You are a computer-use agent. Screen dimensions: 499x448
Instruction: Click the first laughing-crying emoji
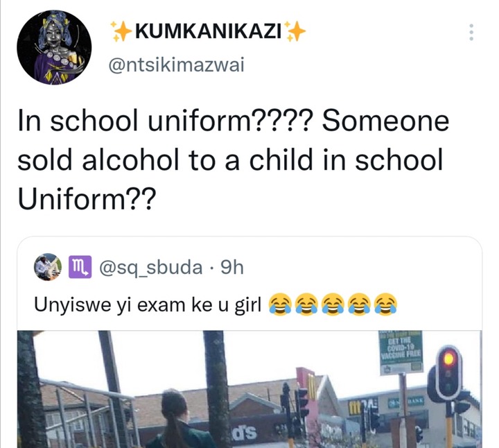point(280,304)
